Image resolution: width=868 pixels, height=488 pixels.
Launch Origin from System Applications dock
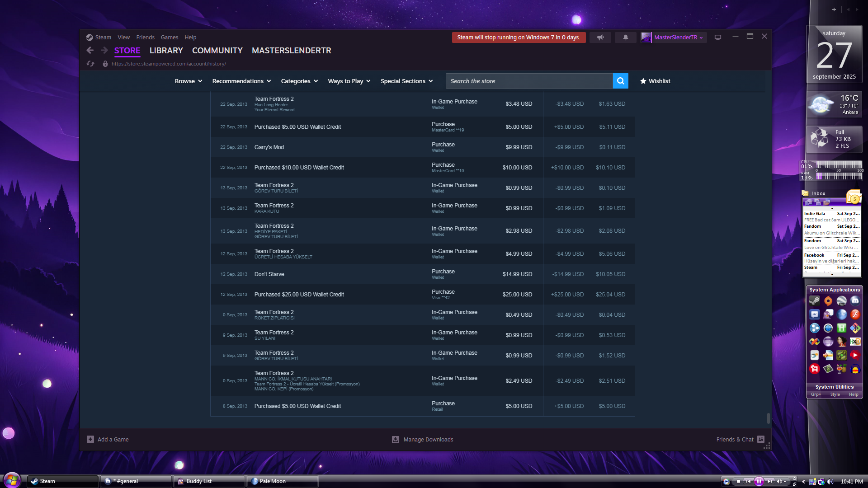coord(828,301)
